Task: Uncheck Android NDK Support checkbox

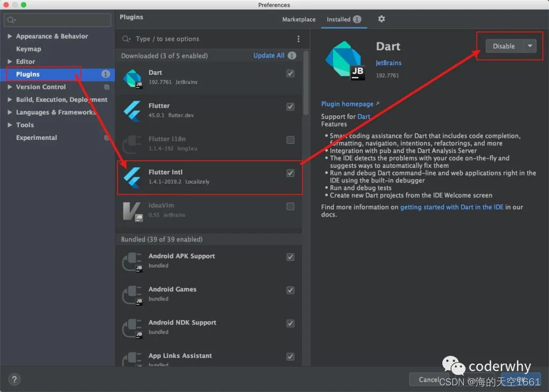Action: click(x=290, y=323)
